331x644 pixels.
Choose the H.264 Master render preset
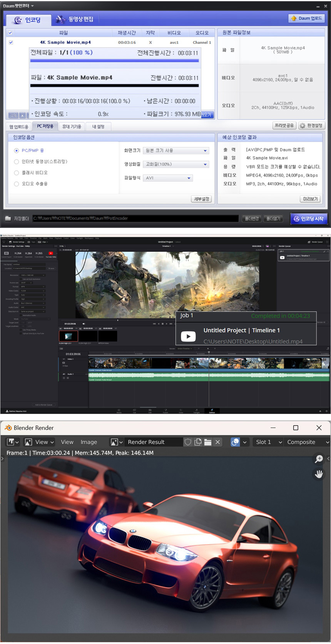click(18, 254)
